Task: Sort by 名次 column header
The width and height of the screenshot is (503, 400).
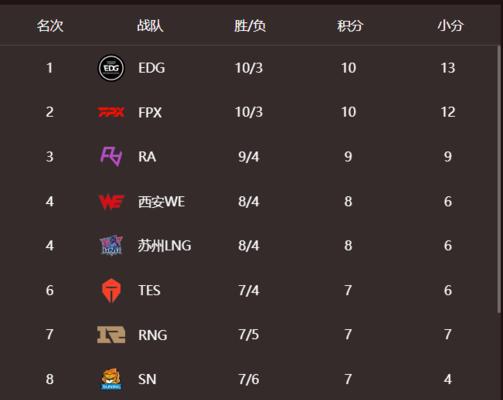Action: (50, 26)
